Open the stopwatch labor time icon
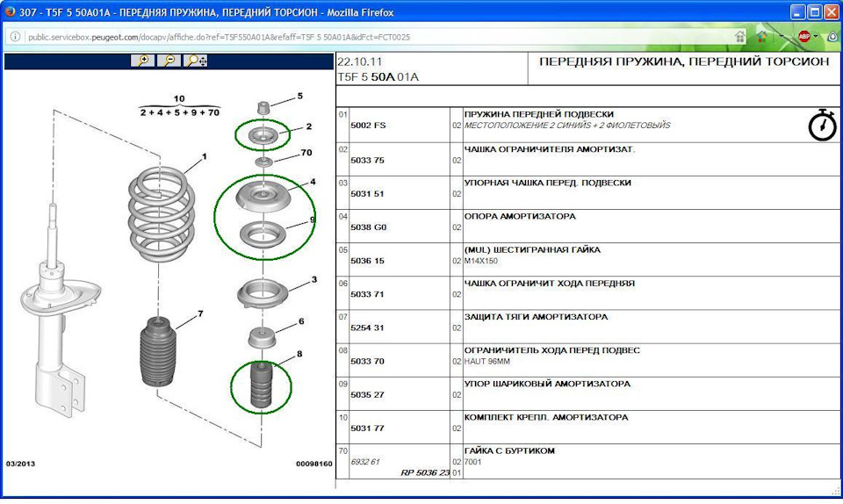Image resolution: width=843 pixels, height=504 pixels. pos(823,125)
